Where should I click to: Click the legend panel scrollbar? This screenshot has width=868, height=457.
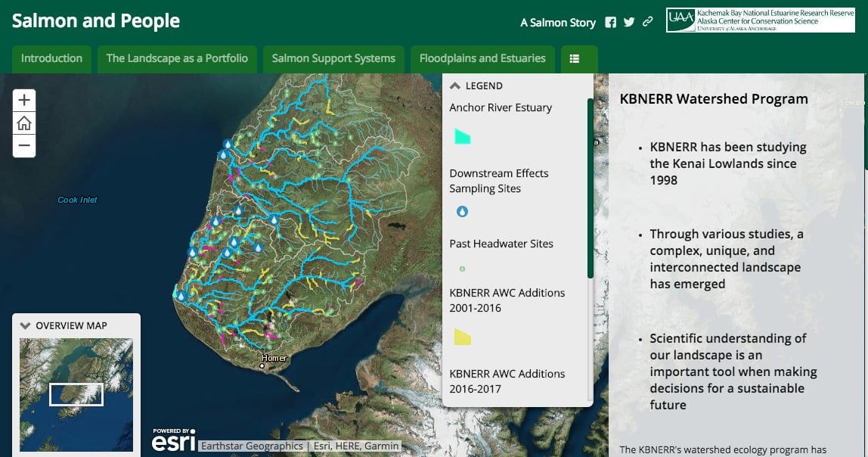[590, 189]
